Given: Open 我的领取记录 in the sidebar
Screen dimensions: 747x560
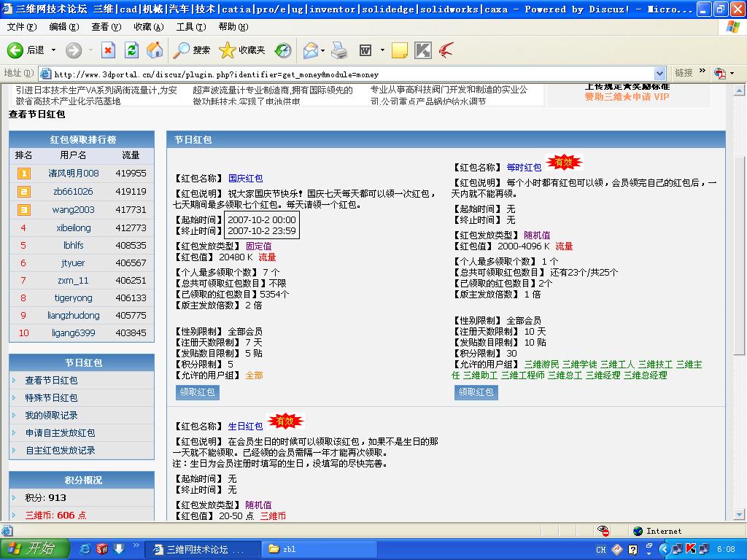Looking at the screenshot, I should (52, 415).
